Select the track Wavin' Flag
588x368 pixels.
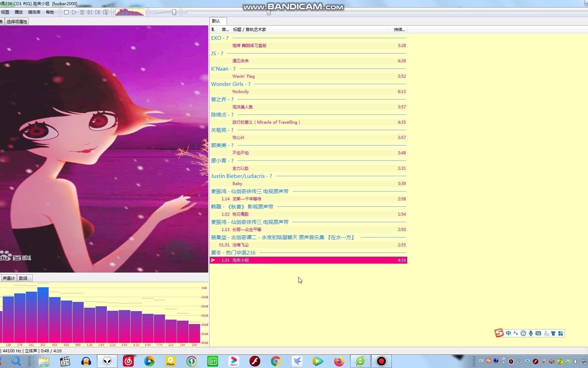click(x=308, y=76)
